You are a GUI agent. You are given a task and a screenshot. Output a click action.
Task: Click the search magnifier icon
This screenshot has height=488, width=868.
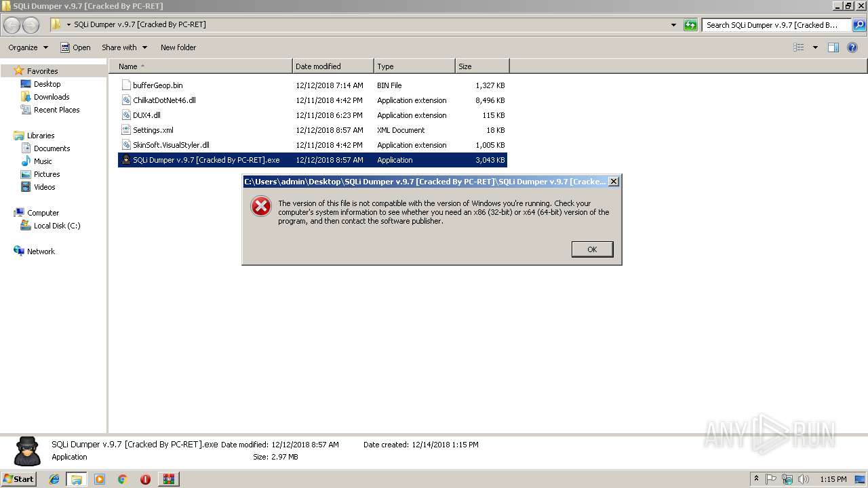(x=859, y=25)
